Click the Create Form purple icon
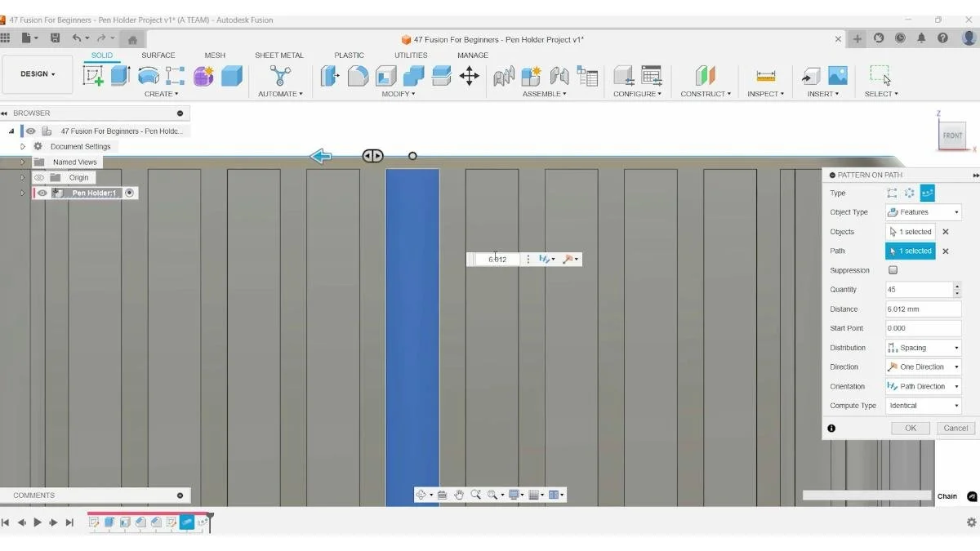 coord(203,76)
